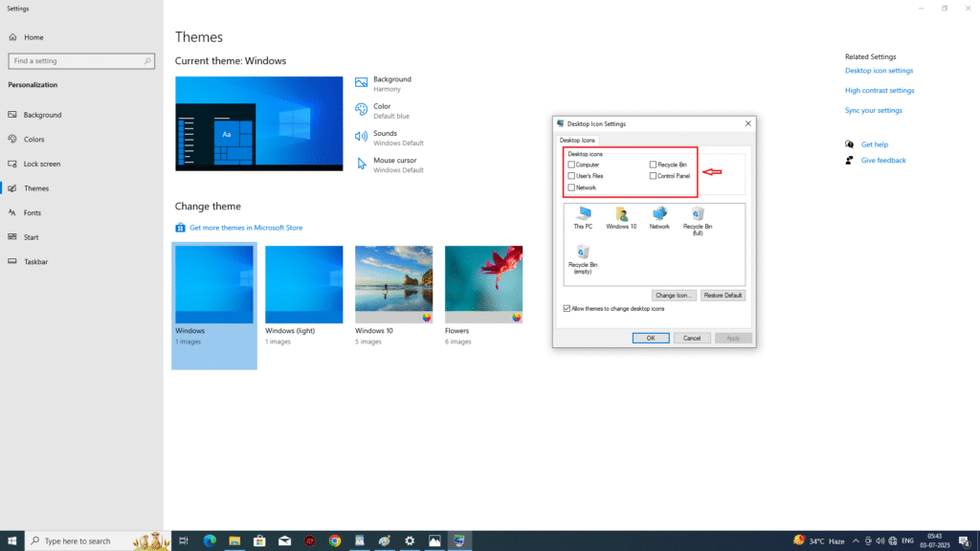This screenshot has height=551, width=980.
Task: Click the volume icon in system tray
Action: pos(880,541)
